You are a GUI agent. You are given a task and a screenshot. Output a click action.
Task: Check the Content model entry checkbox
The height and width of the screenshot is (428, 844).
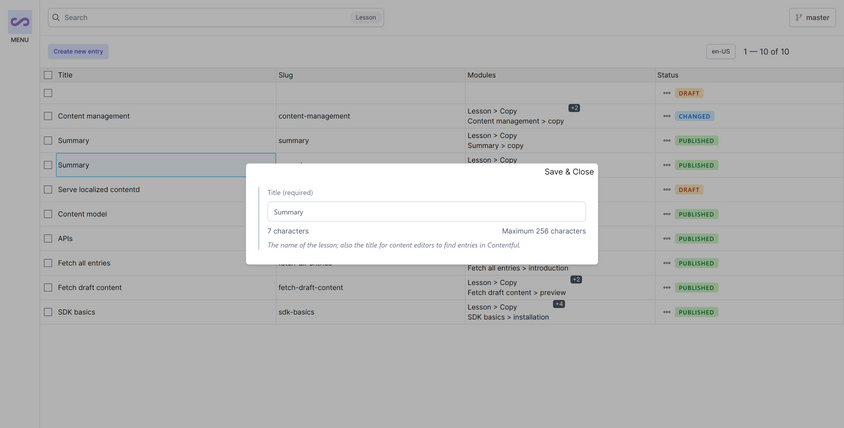(48, 214)
